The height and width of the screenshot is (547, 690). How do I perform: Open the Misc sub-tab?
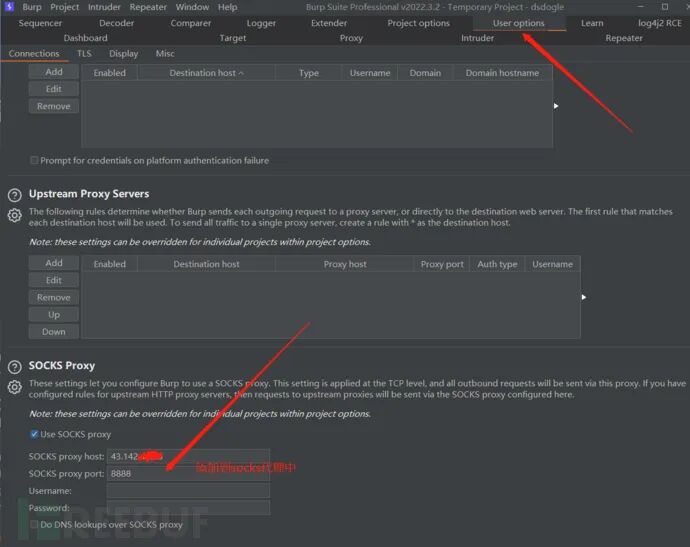click(x=165, y=53)
